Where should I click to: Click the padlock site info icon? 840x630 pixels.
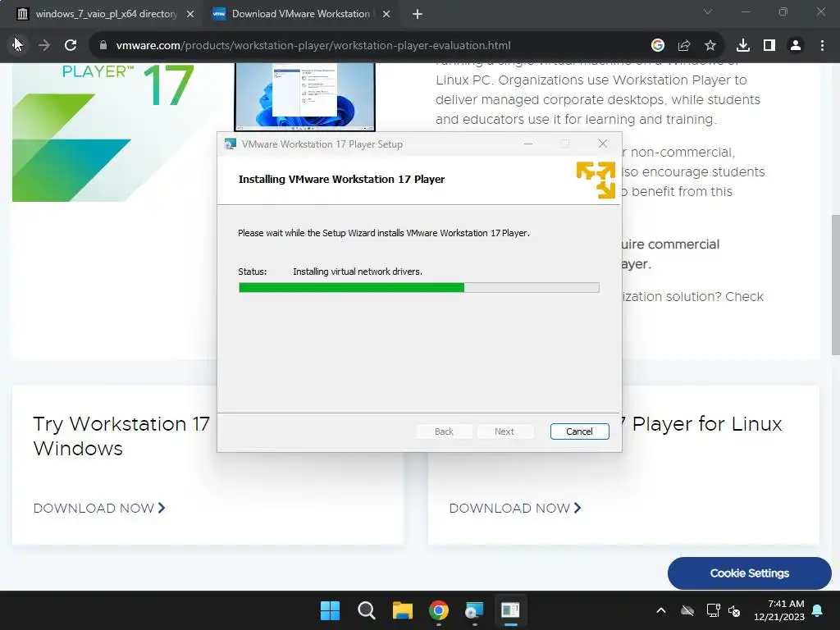pos(103,45)
